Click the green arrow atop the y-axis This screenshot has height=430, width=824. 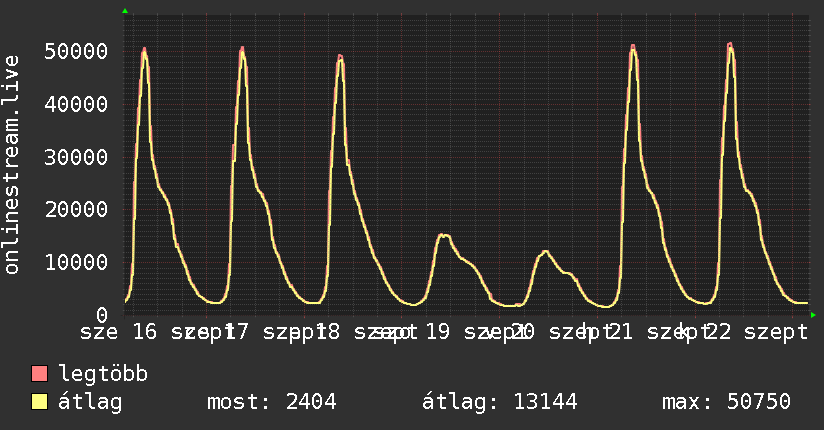[x=125, y=11]
